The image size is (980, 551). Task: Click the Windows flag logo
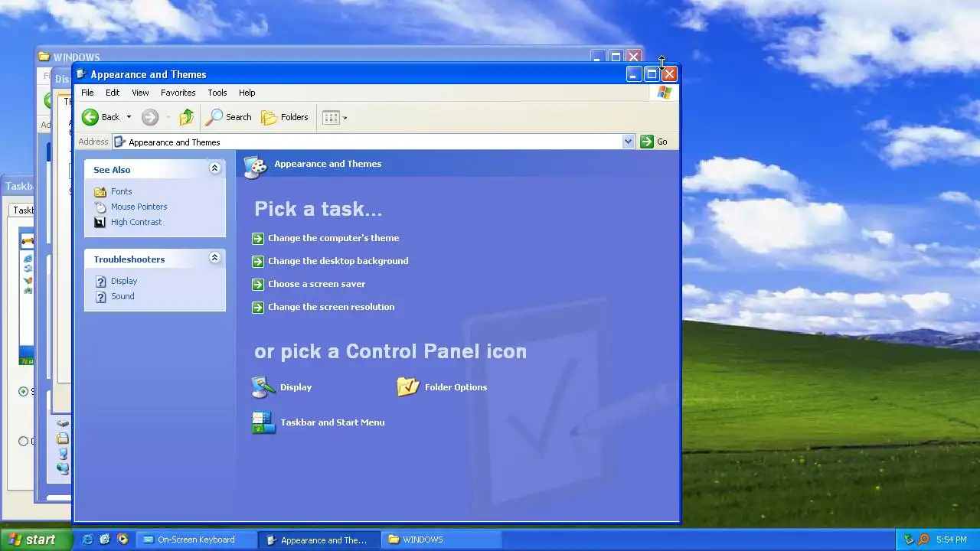click(x=664, y=93)
